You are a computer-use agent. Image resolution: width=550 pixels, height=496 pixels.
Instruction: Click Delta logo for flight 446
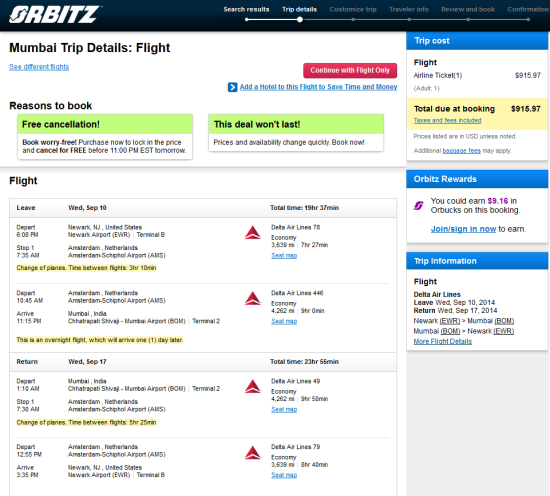click(253, 299)
